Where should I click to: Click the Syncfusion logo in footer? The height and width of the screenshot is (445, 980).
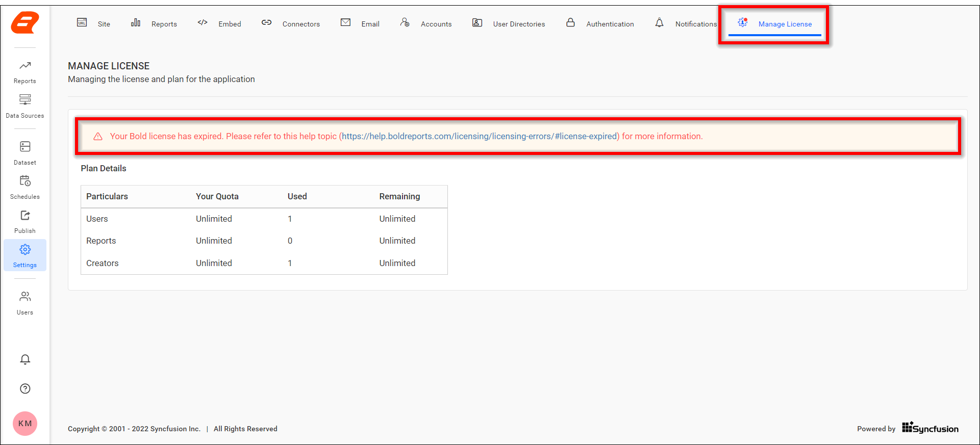click(931, 428)
